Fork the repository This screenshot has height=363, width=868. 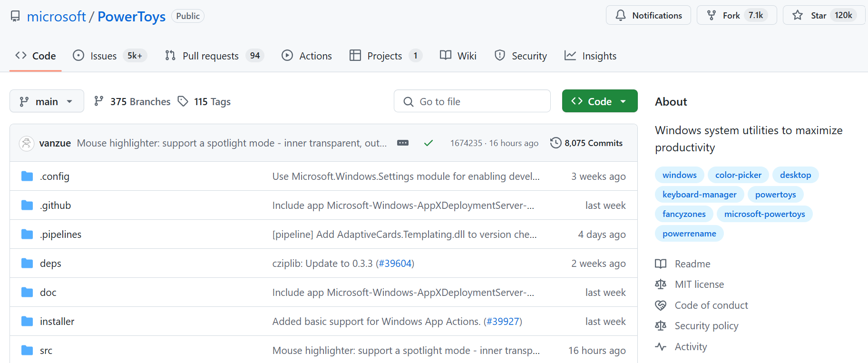(x=737, y=15)
